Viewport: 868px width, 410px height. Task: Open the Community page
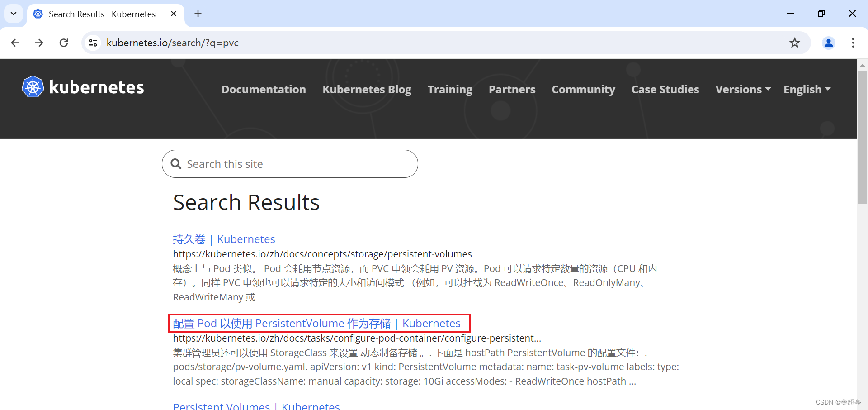tap(583, 89)
